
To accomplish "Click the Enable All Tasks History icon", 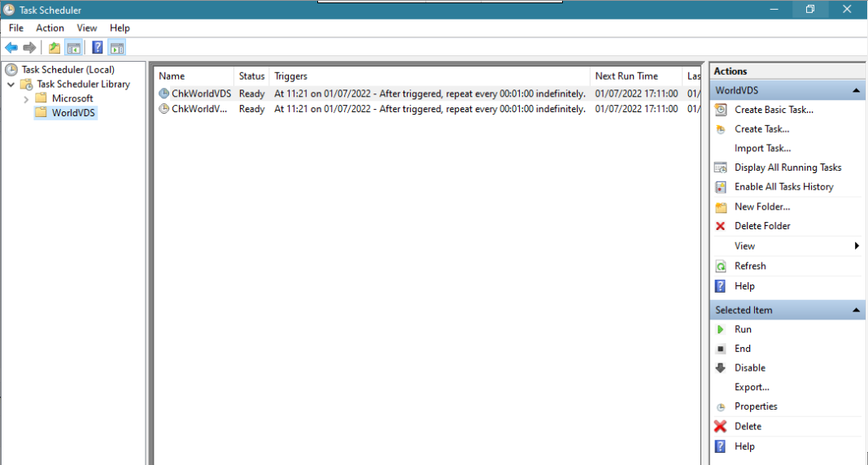I will (721, 187).
